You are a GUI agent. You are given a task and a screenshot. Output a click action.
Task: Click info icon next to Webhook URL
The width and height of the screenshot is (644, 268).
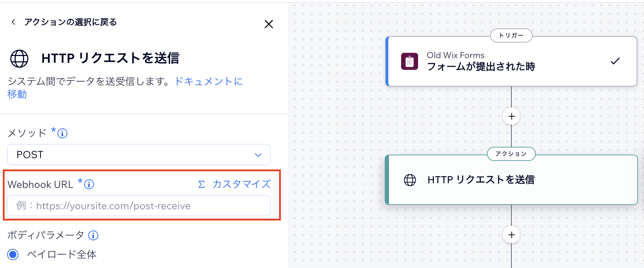click(89, 184)
